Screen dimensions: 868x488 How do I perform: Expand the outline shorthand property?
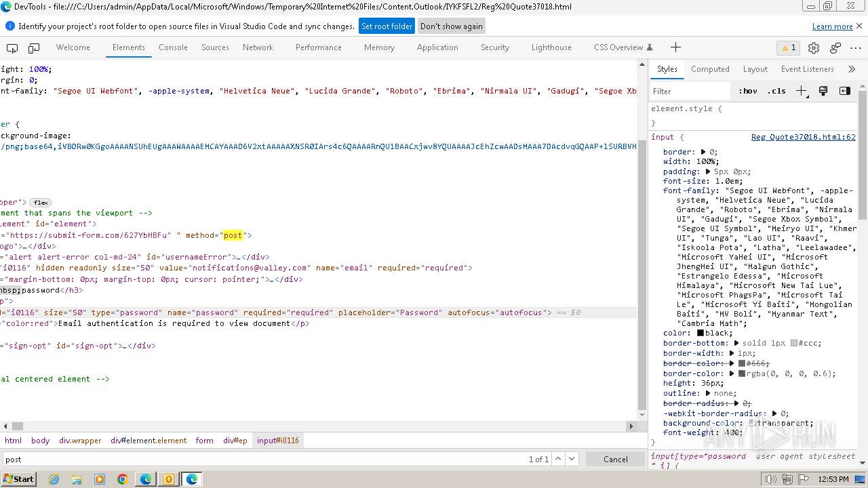coord(708,394)
